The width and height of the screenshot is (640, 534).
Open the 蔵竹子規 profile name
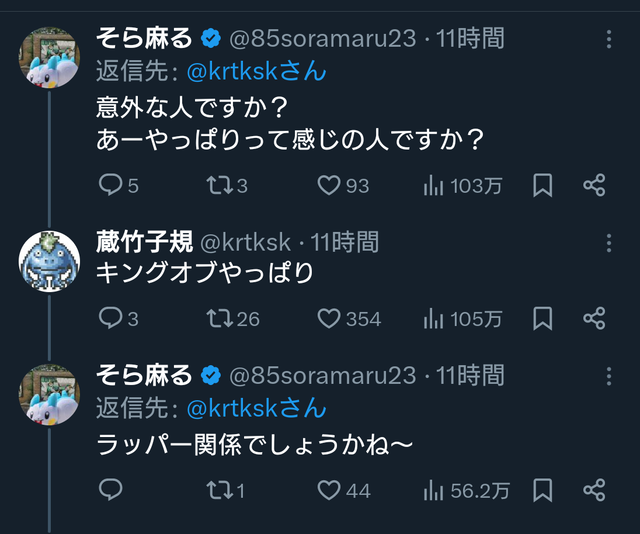(x=143, y=242)
